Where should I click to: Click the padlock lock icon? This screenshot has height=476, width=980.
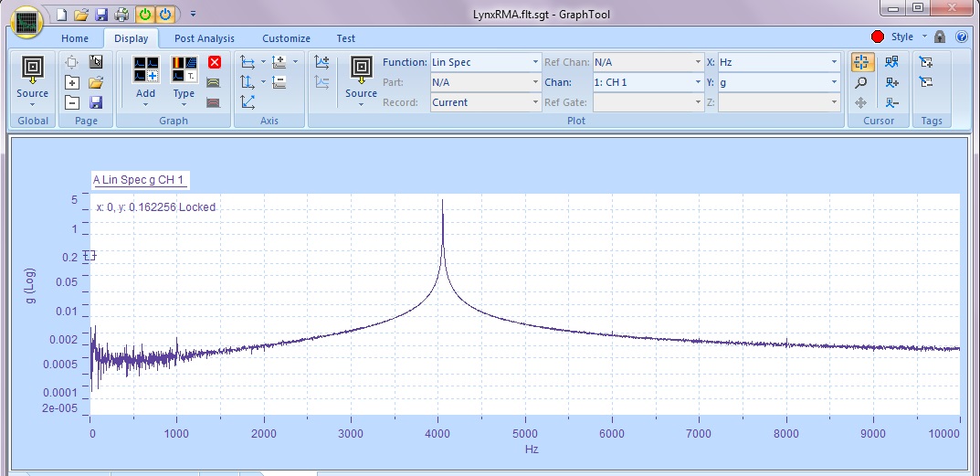tap(940, 37)
